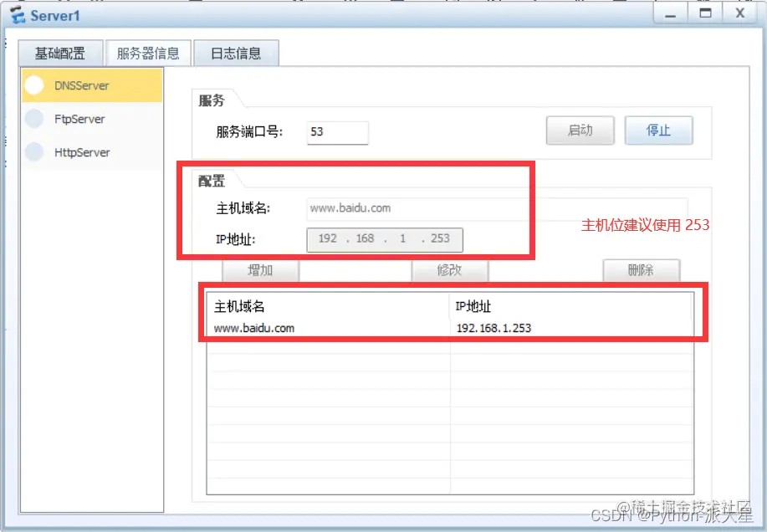Screen dimensions: 767x532
Task: Select FtpServer in the server list
Action: click(x=92, y=119)
